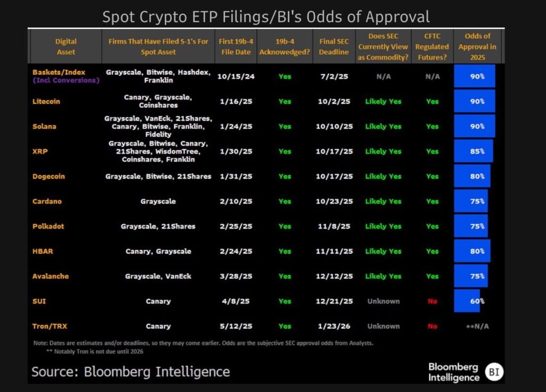The image size is (546, 392).
Task: Select the Polkadot asset name
Action: tap(48, 226)
